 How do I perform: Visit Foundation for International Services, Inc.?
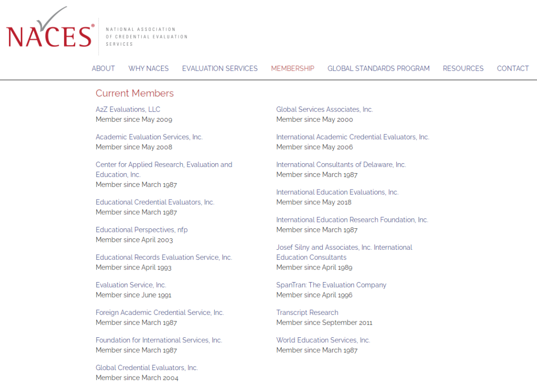coord(159,340)
